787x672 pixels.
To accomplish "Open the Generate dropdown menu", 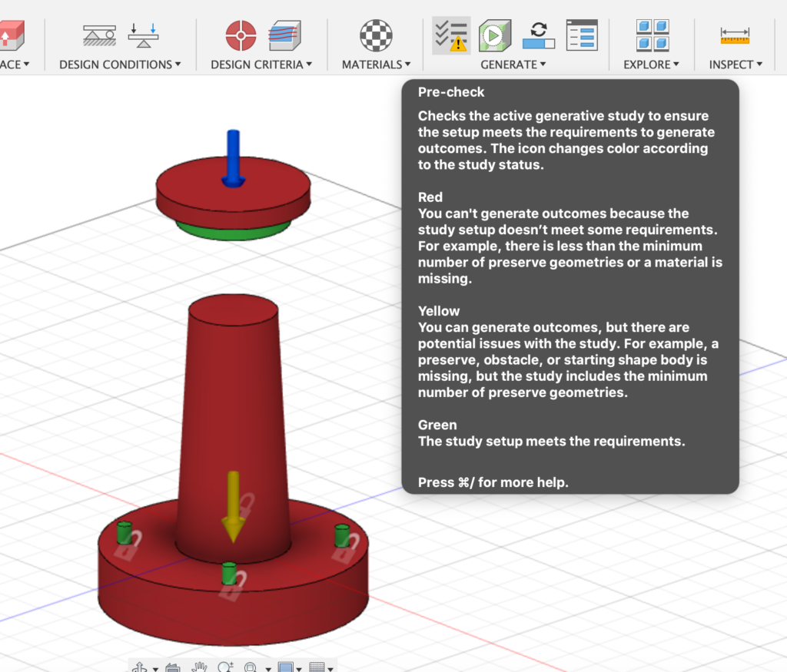I will pyautogui.click(x=513, y=65).
